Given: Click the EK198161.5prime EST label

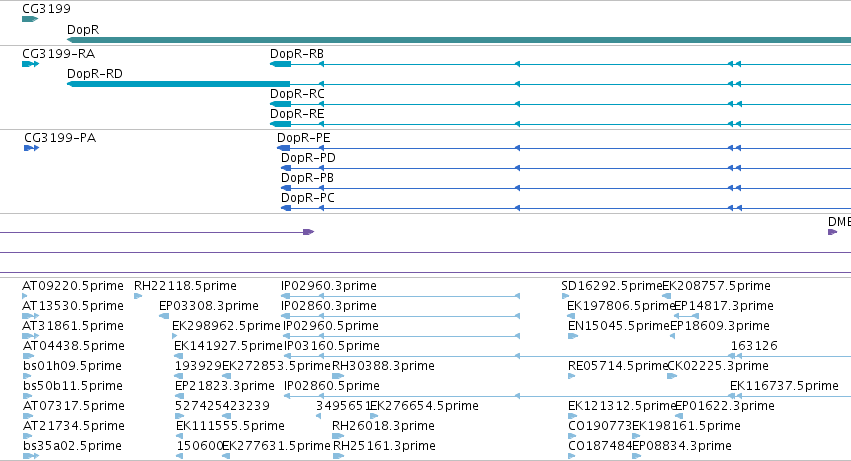Looking at the screenshot, I should (x=687, y=427).
